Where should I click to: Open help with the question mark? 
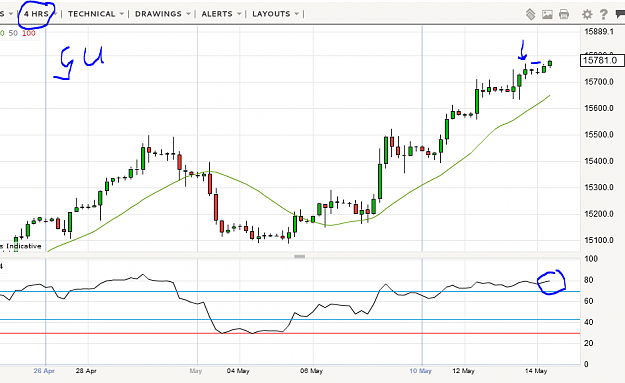[x=603, y=14]
